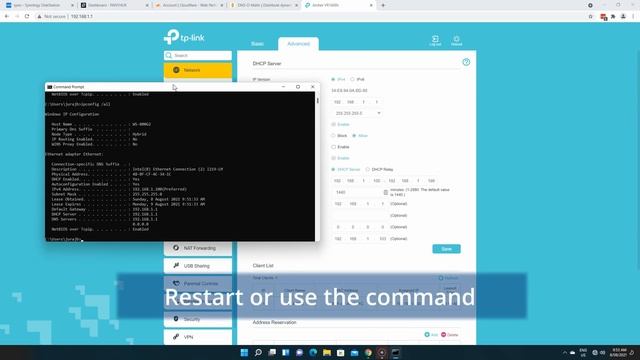Select the Block radio option
This screenshot has height=360, width=640.
(333, 136)
